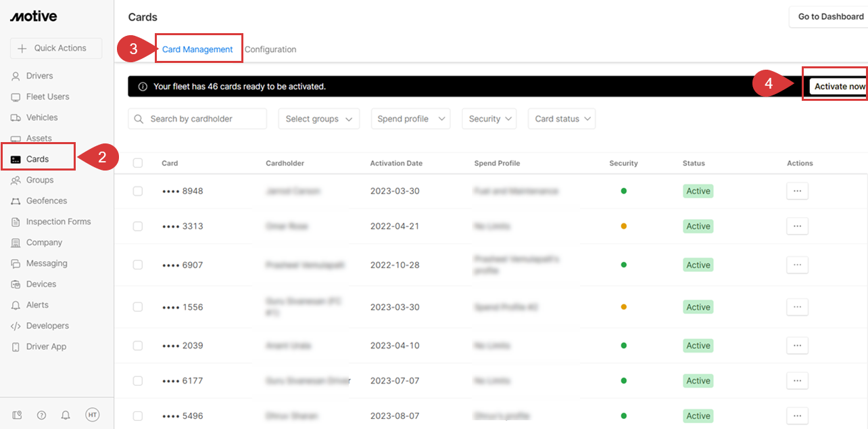This screenshot has width=868, height=429.
Task: Expand the Spend profile filter
Action: click(x=410, y=118)
